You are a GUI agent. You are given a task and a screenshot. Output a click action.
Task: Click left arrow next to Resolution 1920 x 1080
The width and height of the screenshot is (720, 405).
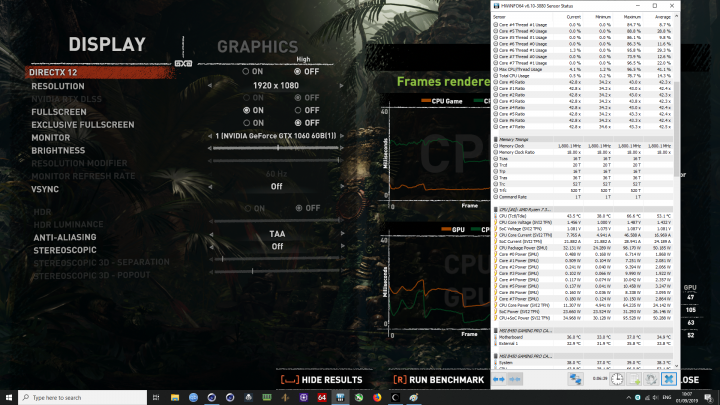210,86
